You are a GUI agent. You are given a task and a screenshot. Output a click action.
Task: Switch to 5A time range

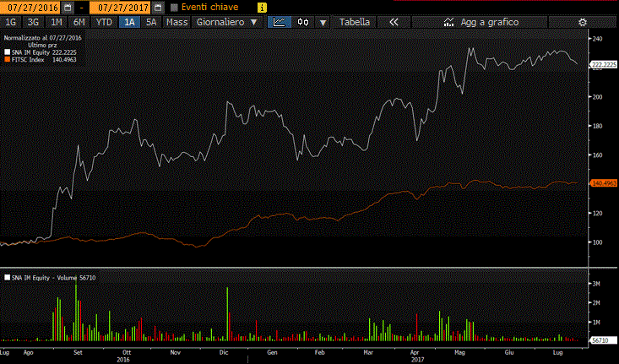[151, 22]
